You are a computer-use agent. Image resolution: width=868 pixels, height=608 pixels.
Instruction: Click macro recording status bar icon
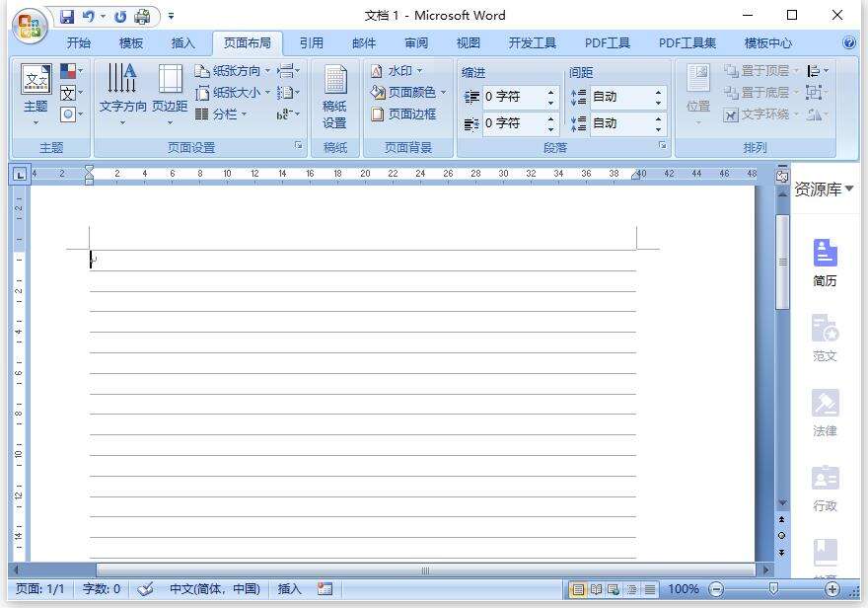325,588
